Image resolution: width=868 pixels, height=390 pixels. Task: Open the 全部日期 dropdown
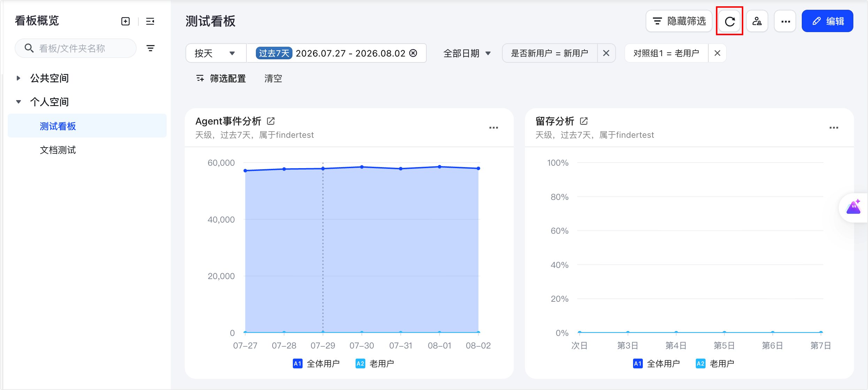point(467,53)
